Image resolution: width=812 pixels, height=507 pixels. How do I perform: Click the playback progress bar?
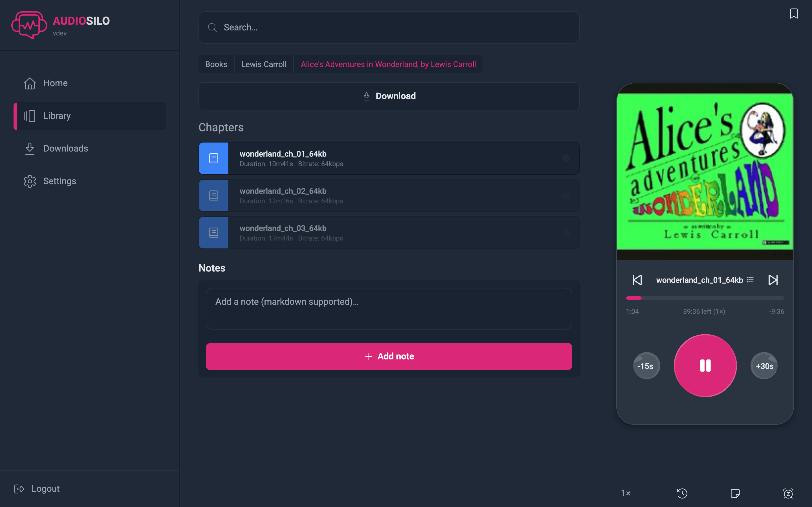[705, 298]
